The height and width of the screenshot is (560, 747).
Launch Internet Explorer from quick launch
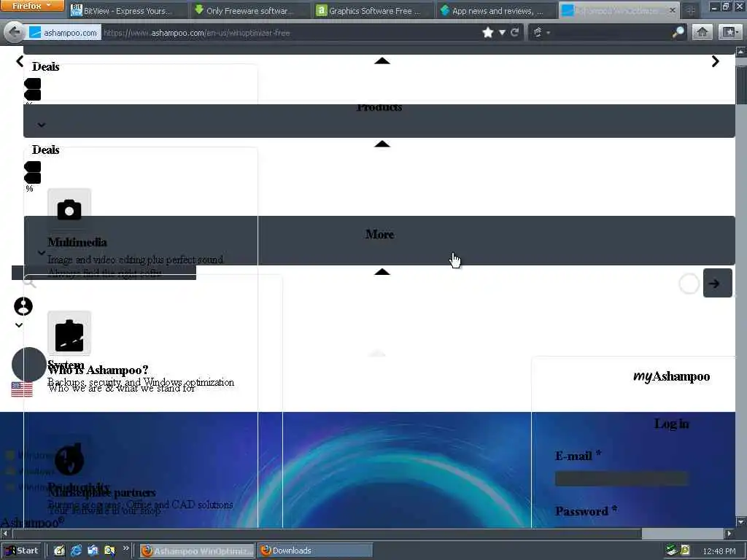pyautogui.click(x=76, y=551)
